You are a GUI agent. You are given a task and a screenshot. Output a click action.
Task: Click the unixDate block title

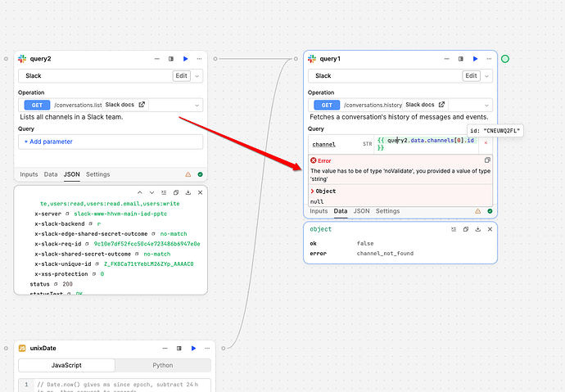[43, 348]
